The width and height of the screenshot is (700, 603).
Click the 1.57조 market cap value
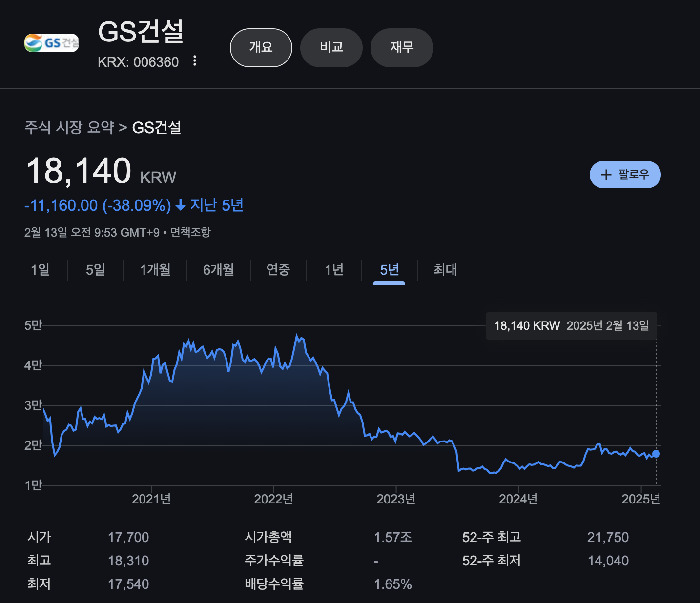[393, 538]
